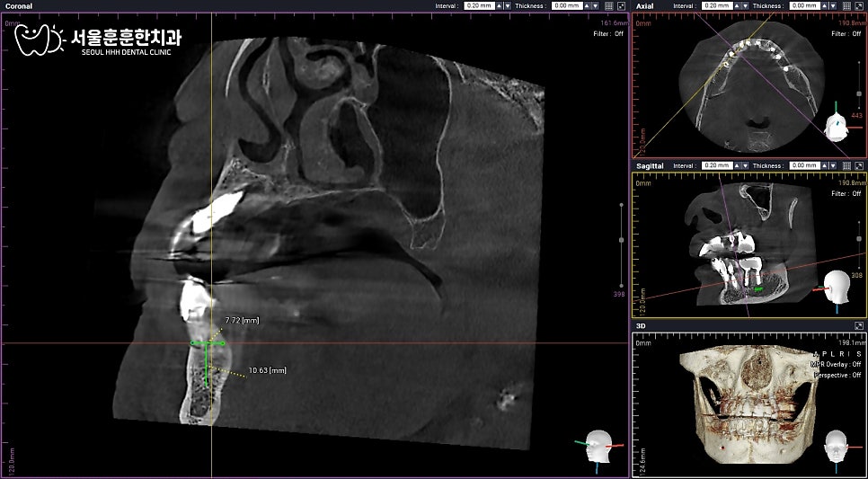Screen dimensions: 868x479
Task: Decrease the Coronal Thickness with the down arrow
Action: [x=595, y=5]
